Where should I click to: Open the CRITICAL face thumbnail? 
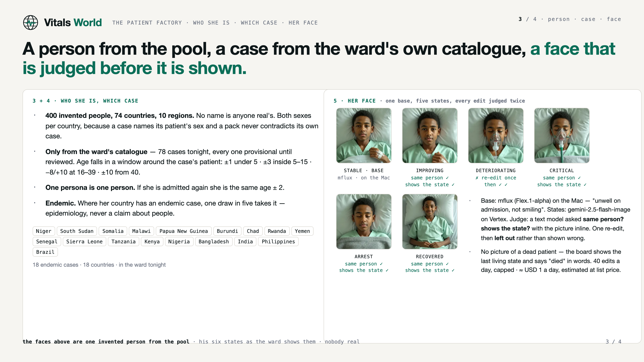(562, 135)
